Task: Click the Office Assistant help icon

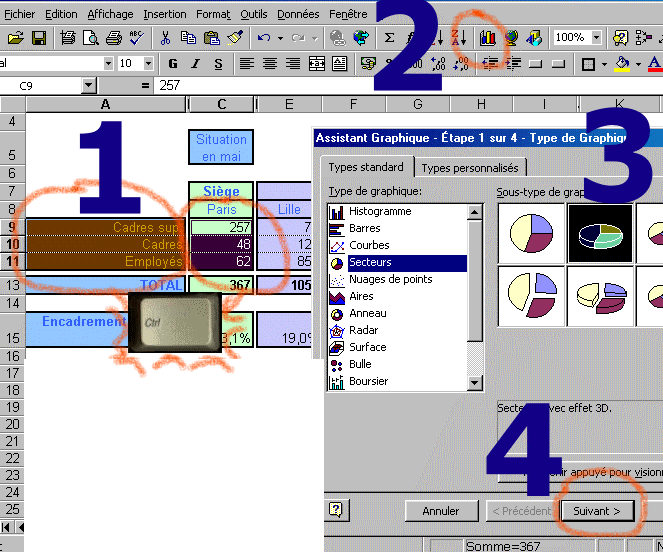Action: click(x=620, y=38)
